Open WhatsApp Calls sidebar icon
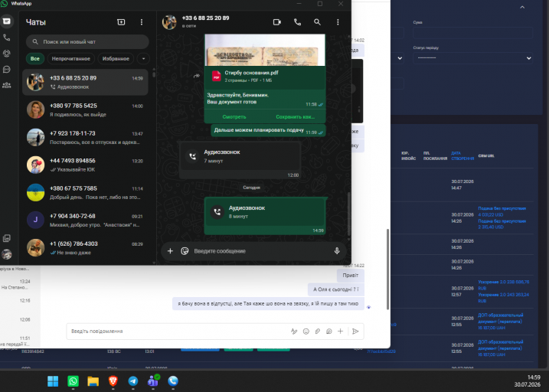 tap(7, 38)
